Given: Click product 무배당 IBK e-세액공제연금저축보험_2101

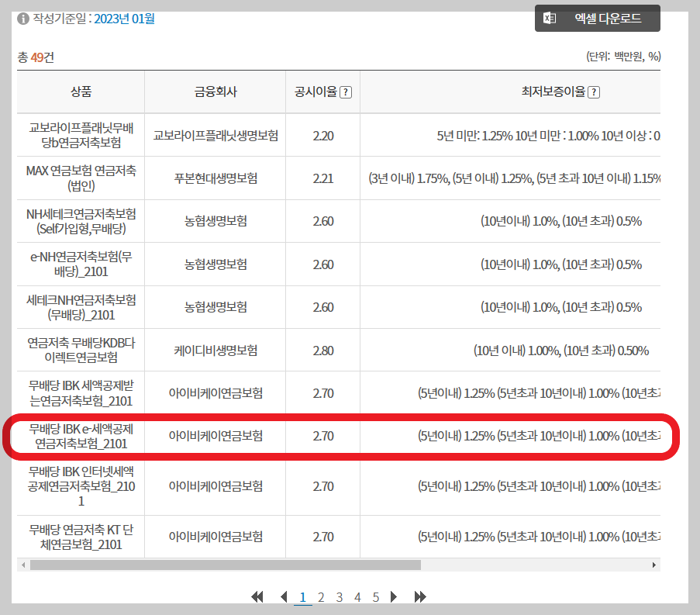Looking at the screenshot, I should 81,436.
